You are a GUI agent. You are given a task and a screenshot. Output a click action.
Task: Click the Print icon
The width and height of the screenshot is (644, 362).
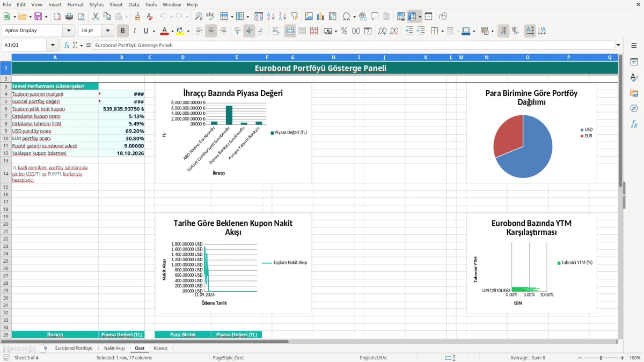click(x=69, y=17)
